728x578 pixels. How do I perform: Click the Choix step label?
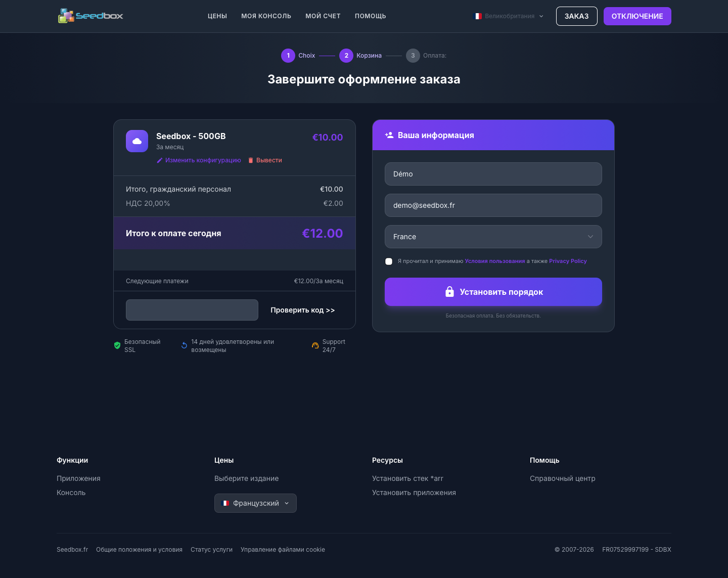tap(306, 56)
